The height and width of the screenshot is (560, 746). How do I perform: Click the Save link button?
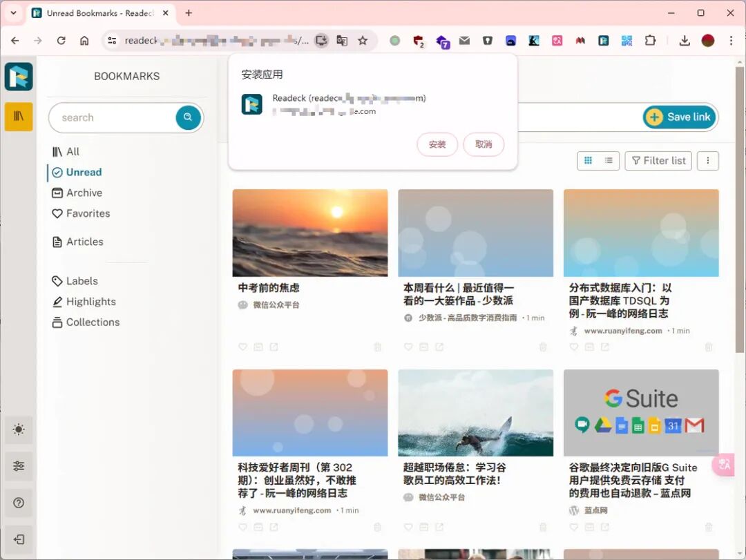[x=680, y=117]
